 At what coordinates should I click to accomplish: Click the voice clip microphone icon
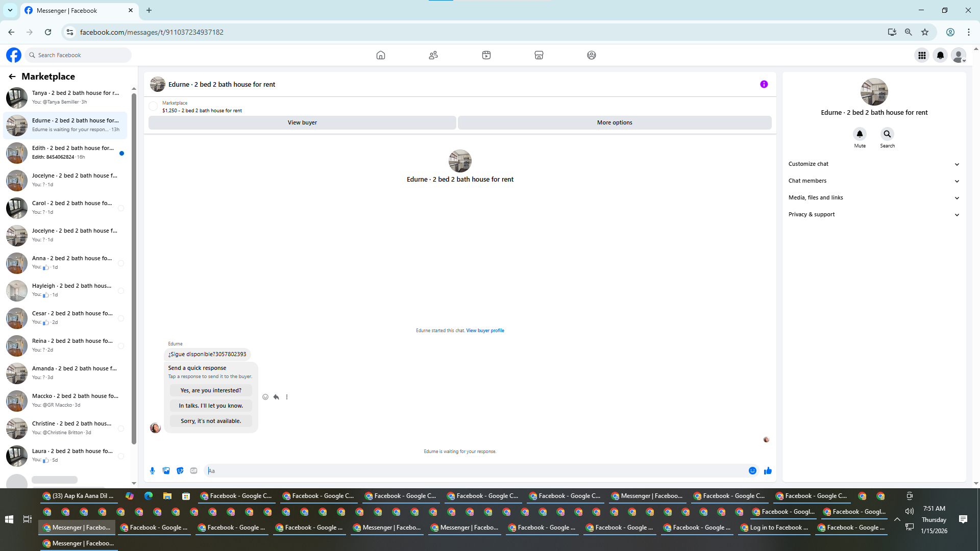pos(152,470)
